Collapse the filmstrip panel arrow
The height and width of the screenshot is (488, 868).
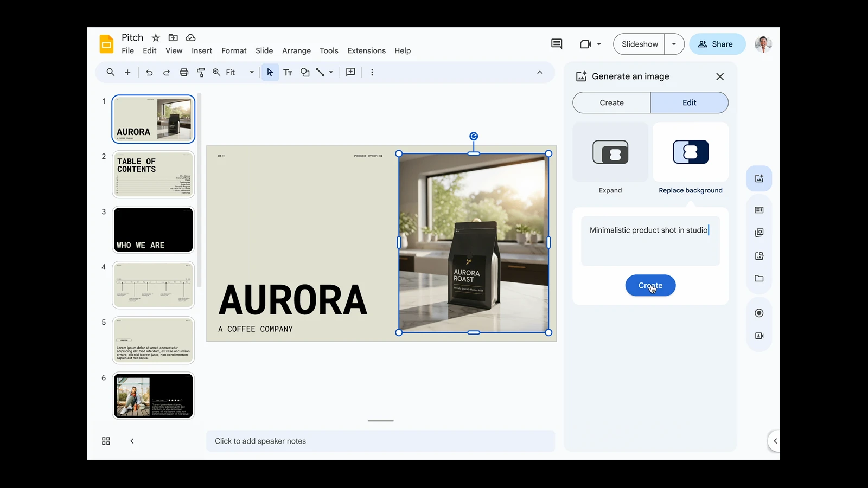[x=132, y=441]
